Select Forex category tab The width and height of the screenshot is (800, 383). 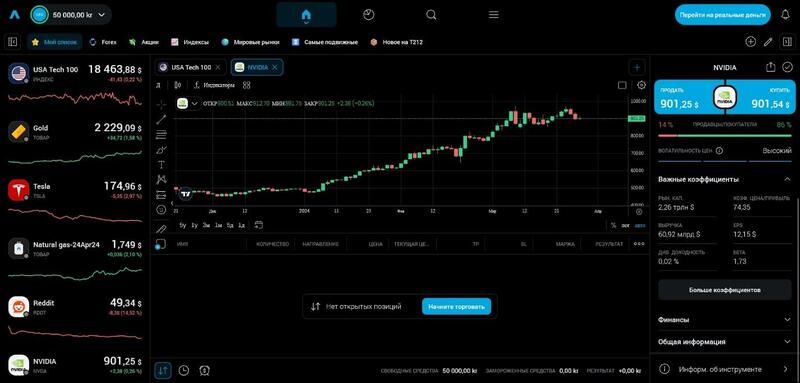[103, 42]
